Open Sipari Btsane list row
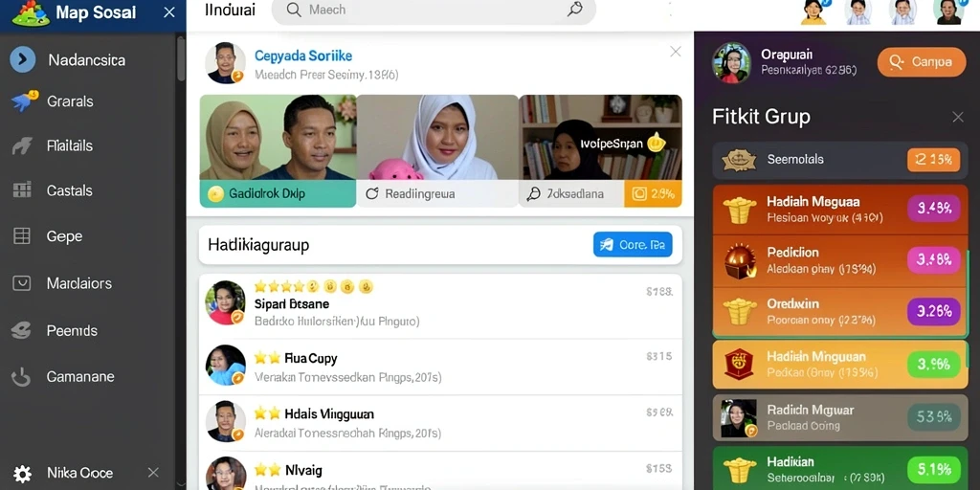Viewport: 980px width, 490px height. 440,305
